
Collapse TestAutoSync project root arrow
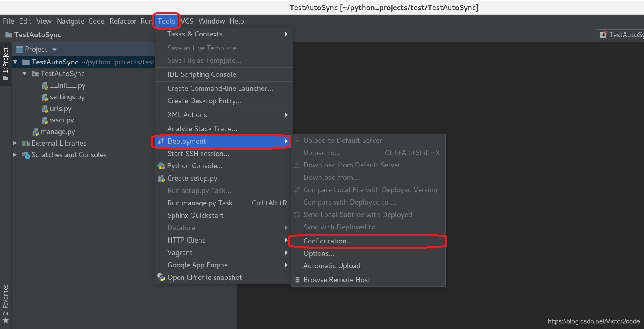coord(15,62)
